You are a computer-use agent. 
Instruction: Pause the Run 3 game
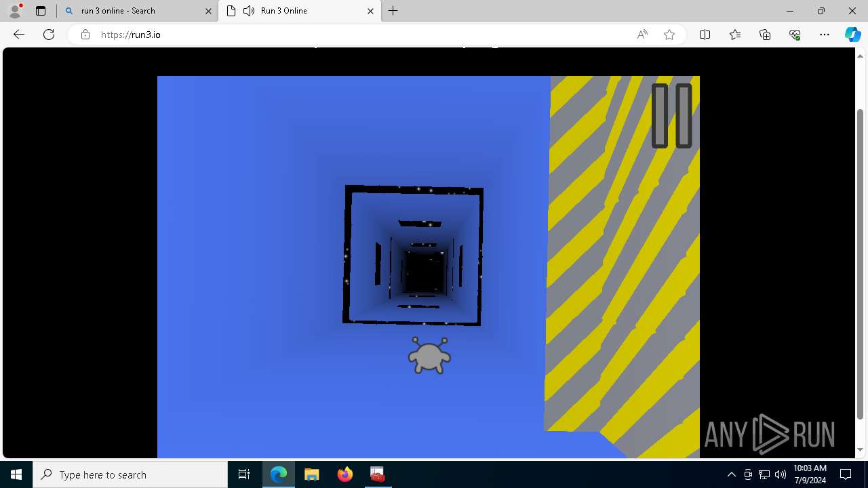pyautogui.click(x=672, y=116)
